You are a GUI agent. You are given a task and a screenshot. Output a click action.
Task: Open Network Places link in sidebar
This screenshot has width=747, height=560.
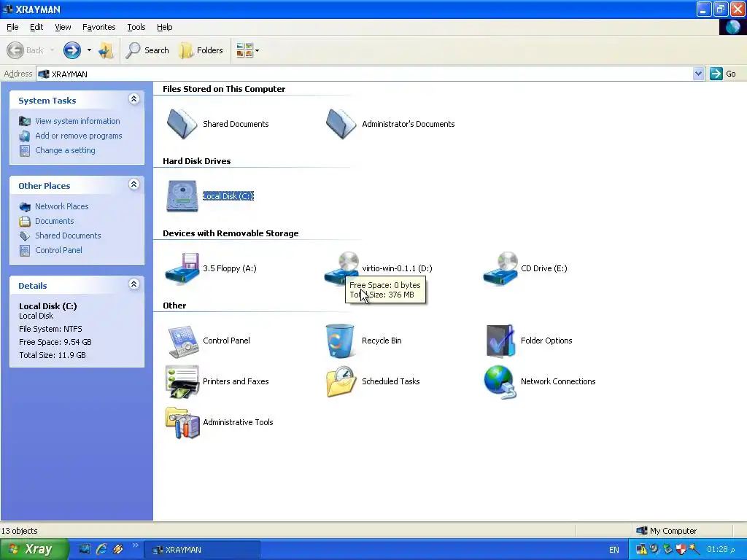tap(61, 206)
